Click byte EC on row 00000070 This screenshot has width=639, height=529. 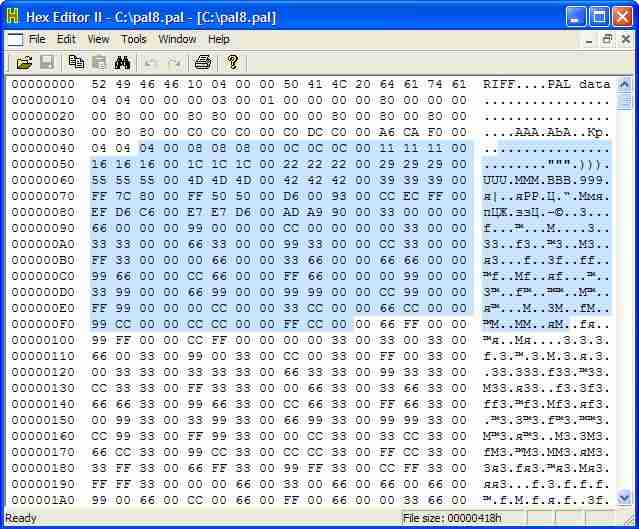pos(411,196)
